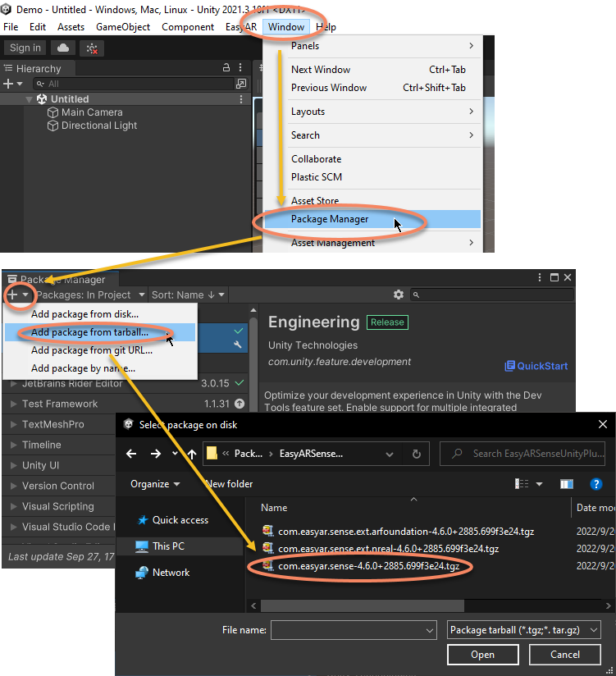Click the cloud services icon
Screen dimensions: 616x676
pos(63,48)
